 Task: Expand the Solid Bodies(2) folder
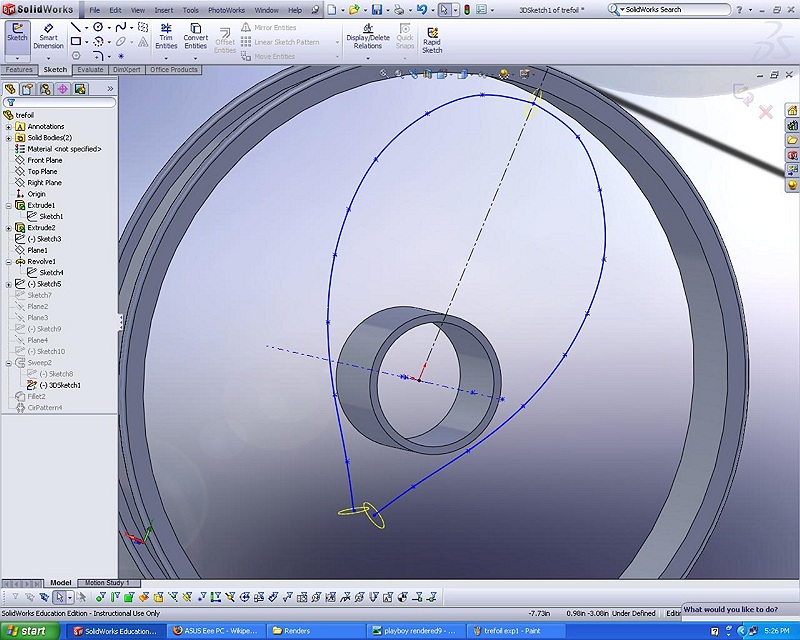click(x=9, y=138)
